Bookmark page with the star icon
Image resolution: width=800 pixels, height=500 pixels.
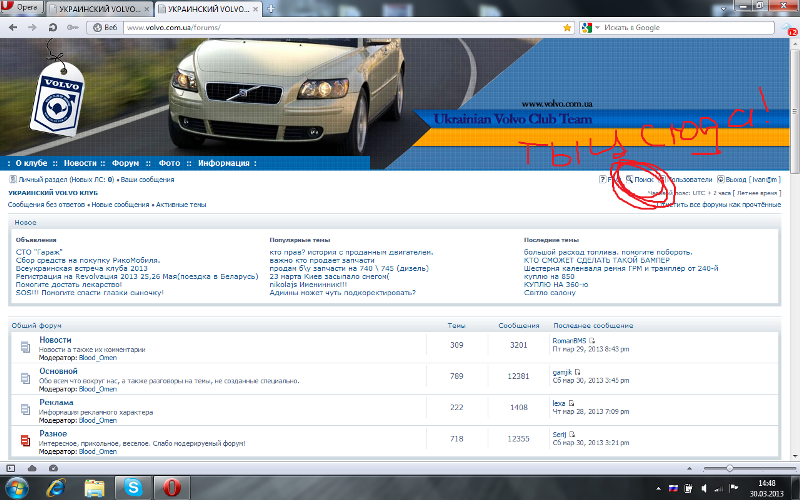coord(567,27)
